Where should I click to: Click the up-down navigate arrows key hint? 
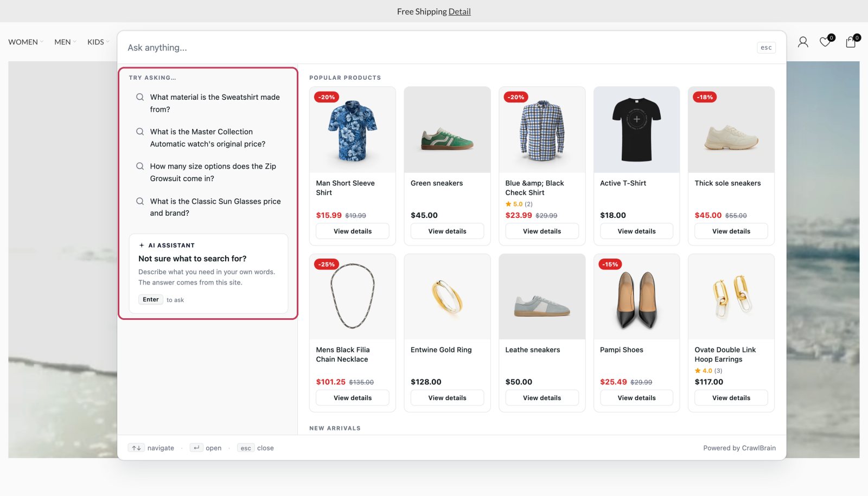(136, 448)
